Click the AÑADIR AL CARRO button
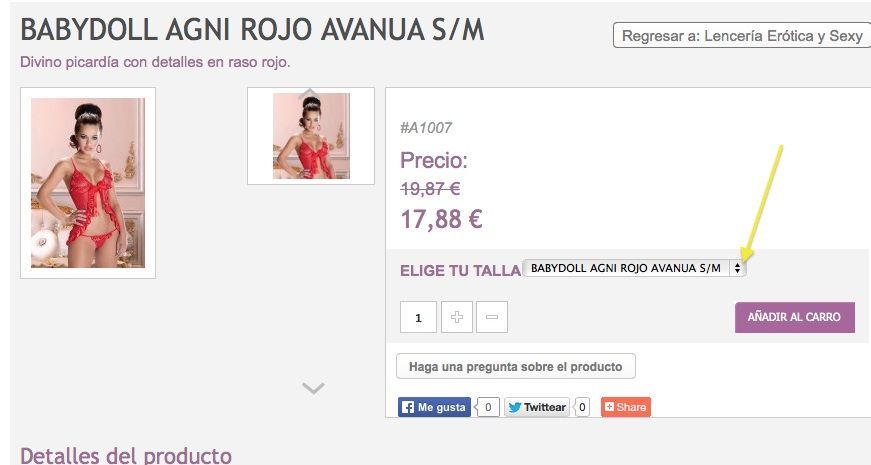This screenshot has width=871, height=465. click(794, 317)
